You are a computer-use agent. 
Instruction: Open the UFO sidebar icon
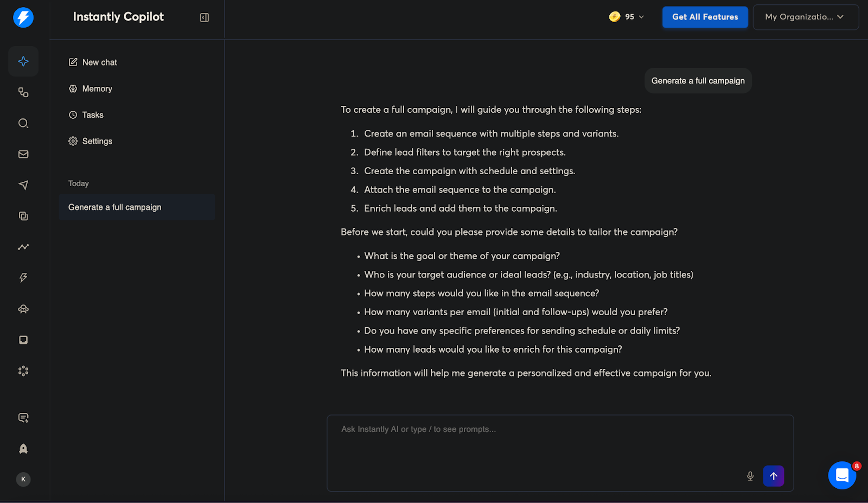[23, 309]
